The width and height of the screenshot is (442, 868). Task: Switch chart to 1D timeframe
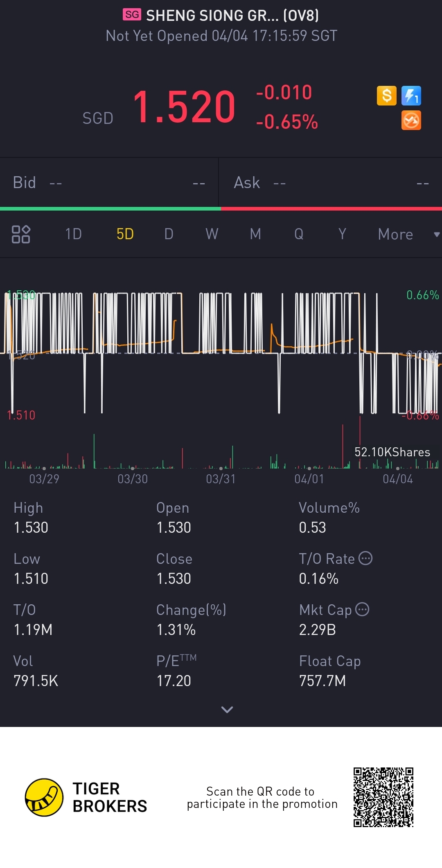pos(74,234)
